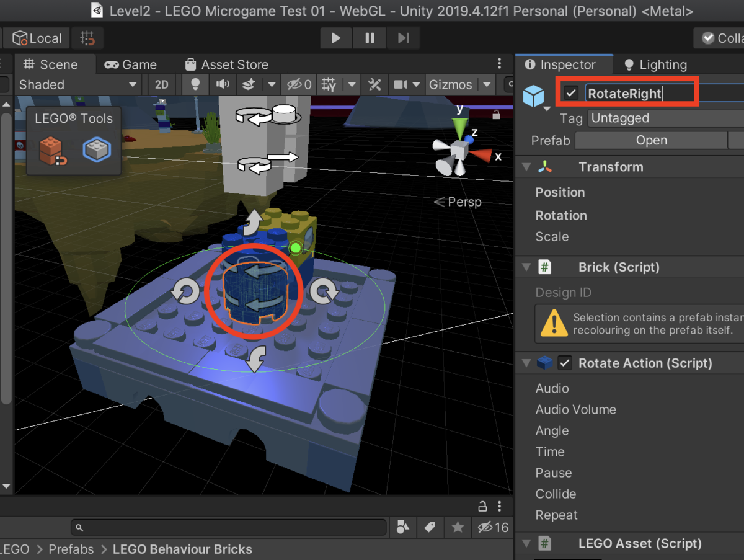Open the Gizmos dropdown arrow
744x560 pixels.
[487, 85]
